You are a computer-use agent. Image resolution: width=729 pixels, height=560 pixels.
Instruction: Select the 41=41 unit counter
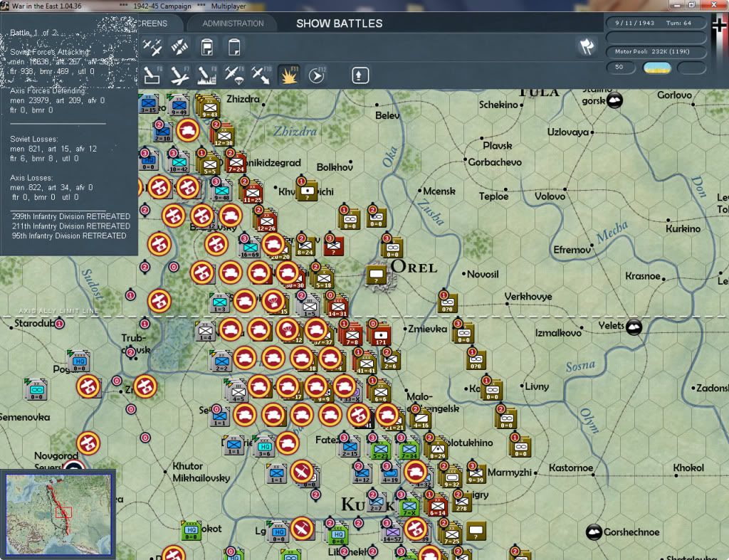coord(366,363)
